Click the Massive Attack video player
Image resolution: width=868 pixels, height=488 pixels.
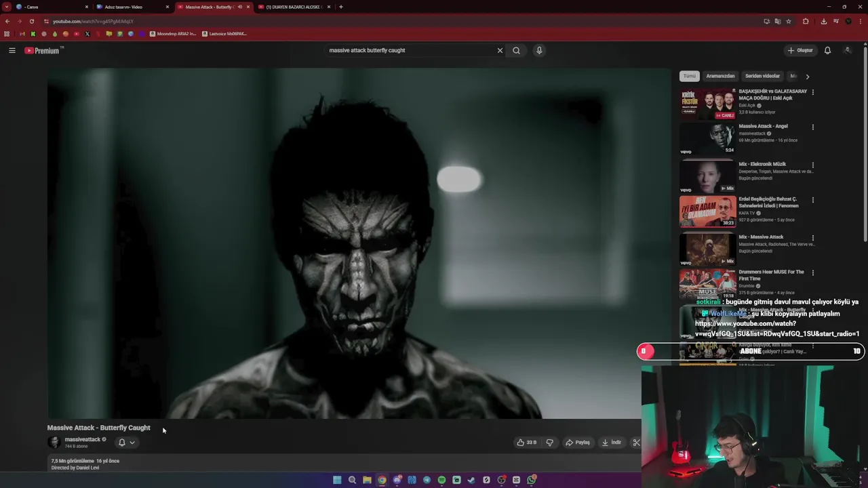coord(359,243)
